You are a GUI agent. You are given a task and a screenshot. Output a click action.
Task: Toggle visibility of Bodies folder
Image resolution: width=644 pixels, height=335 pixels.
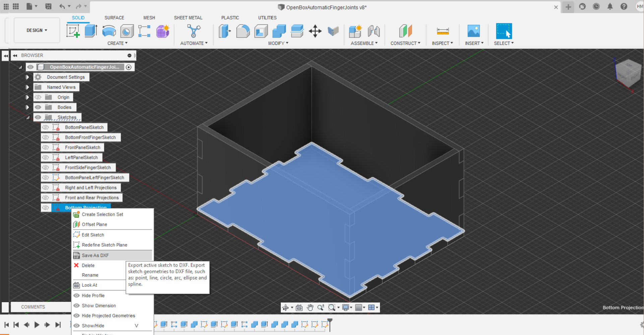point(38,107)
